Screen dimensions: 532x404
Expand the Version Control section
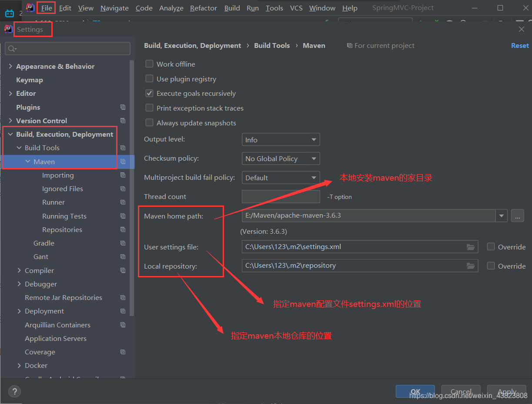click(x=10, y=121)
